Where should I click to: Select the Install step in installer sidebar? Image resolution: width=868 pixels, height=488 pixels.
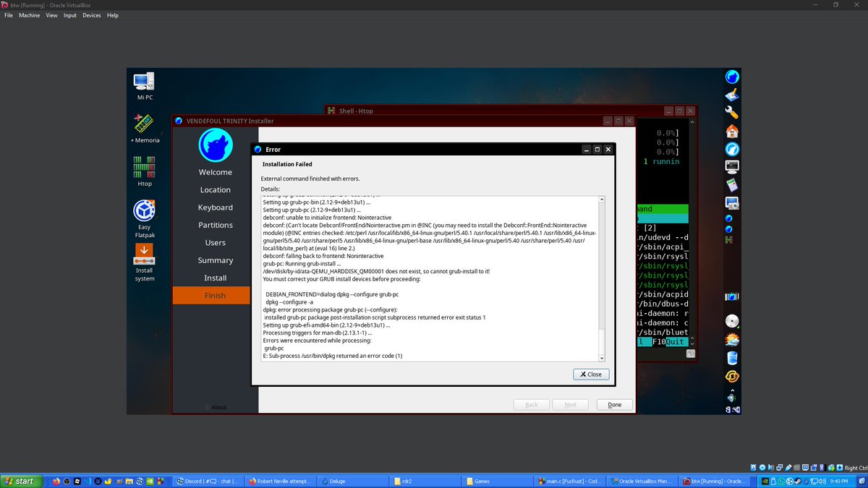click(x=216, y=278)
